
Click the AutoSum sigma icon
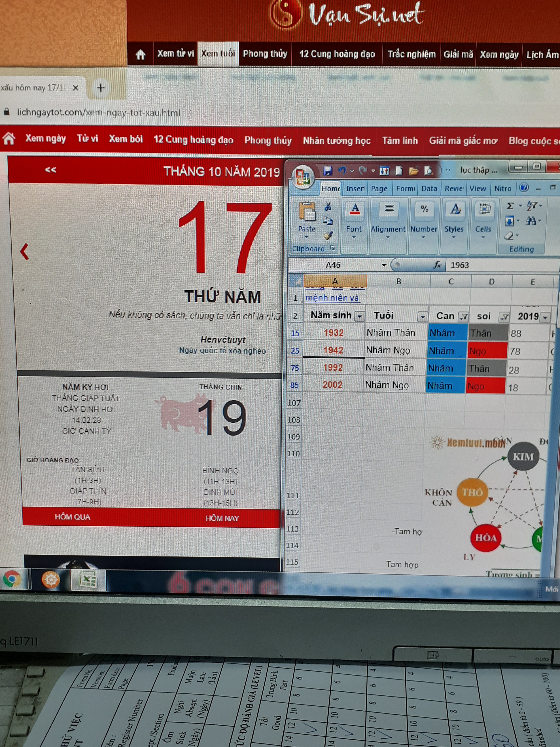pyautogui.click(x=510, y=206)
